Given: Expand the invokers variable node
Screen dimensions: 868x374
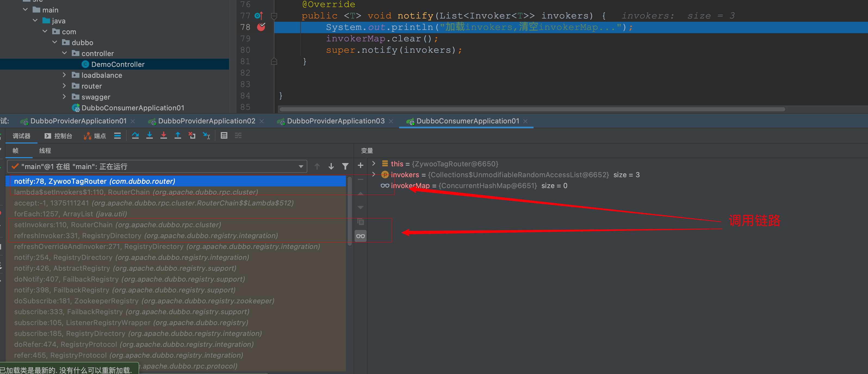Looking at the screenshot, I should point(374,174).
